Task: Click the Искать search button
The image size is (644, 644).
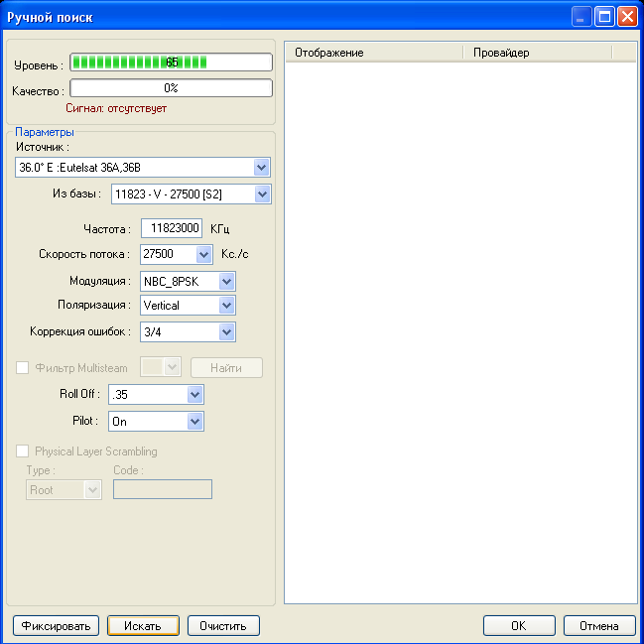Action: coord(143,625)
